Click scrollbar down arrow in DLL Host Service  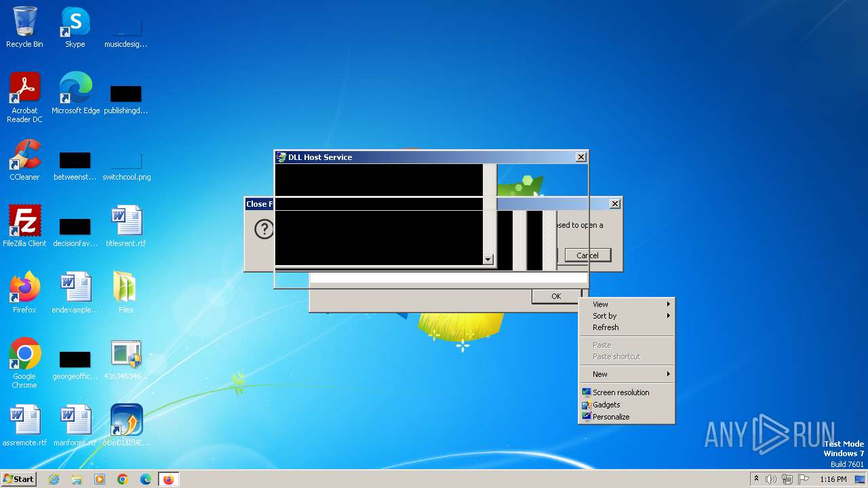click(x=488, y=260)
